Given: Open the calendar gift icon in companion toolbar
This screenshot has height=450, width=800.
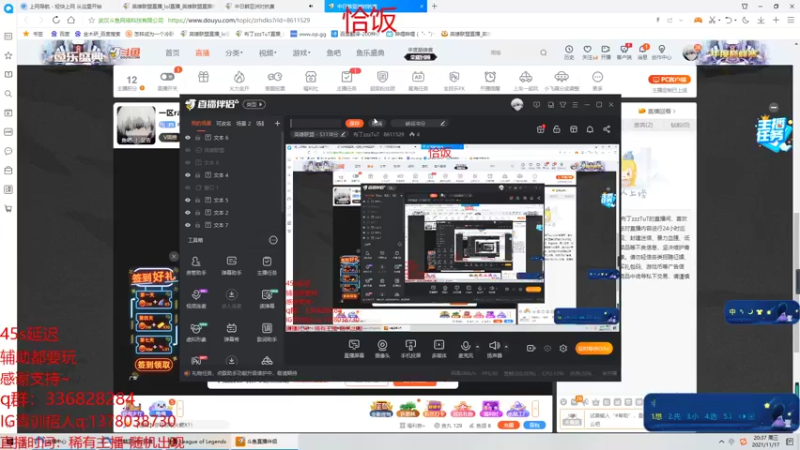Looking at the screenshot, I should pos(540,130).
